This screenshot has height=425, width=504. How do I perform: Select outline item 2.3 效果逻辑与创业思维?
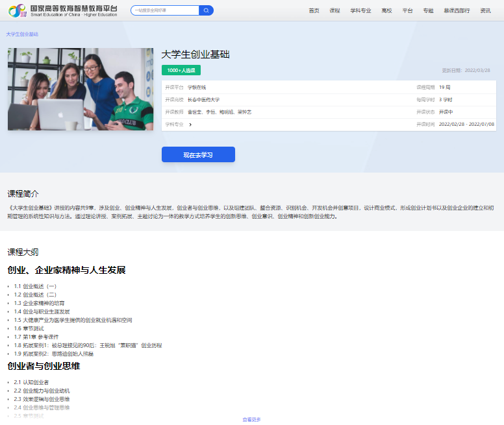(42, 399)
